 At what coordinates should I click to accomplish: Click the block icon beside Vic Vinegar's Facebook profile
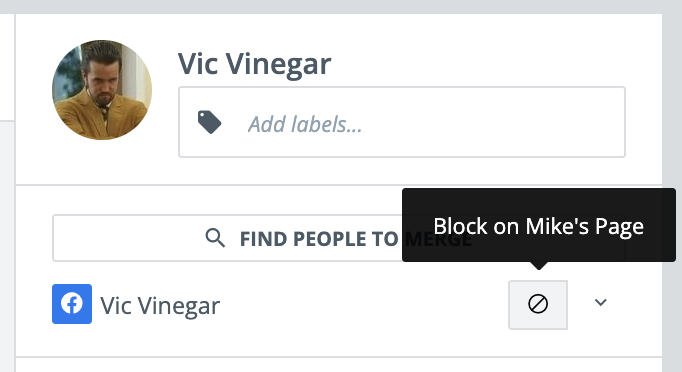538,304
